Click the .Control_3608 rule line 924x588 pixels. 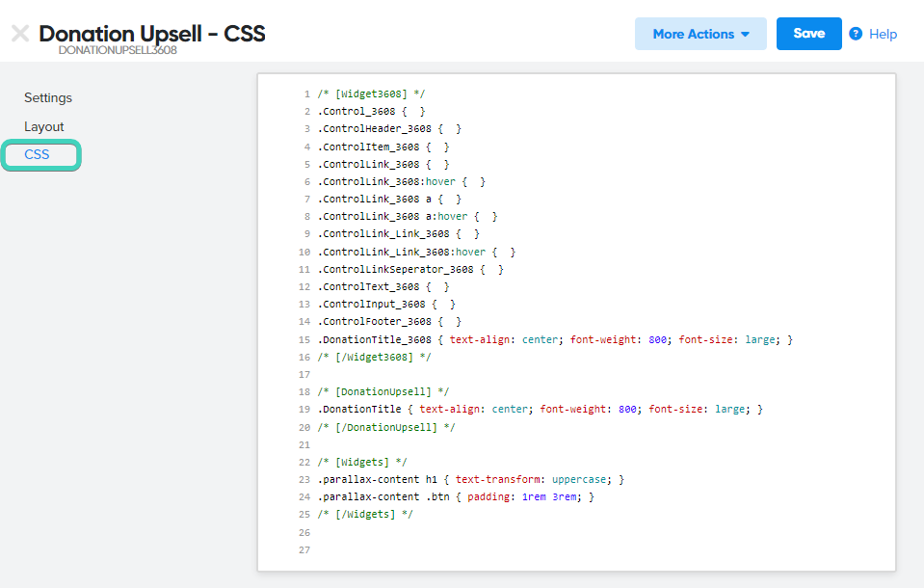(371, 112)
